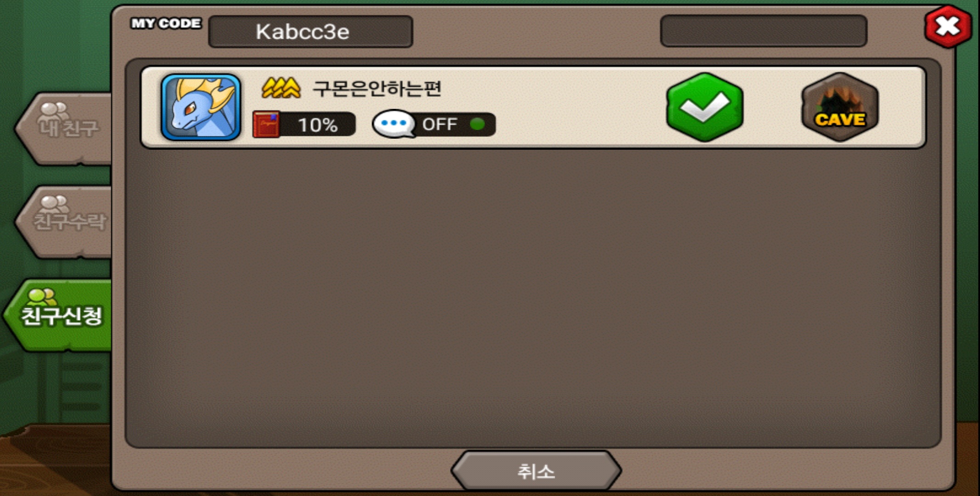Select the green 친구신청 tab

click(59, 315)
